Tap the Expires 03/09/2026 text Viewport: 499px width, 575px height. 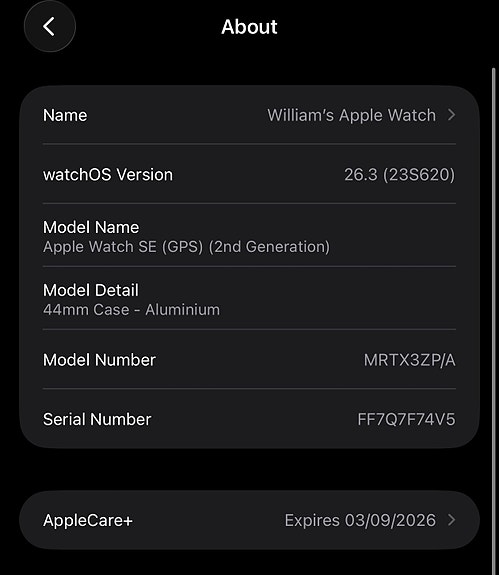(x=360, y=520)
